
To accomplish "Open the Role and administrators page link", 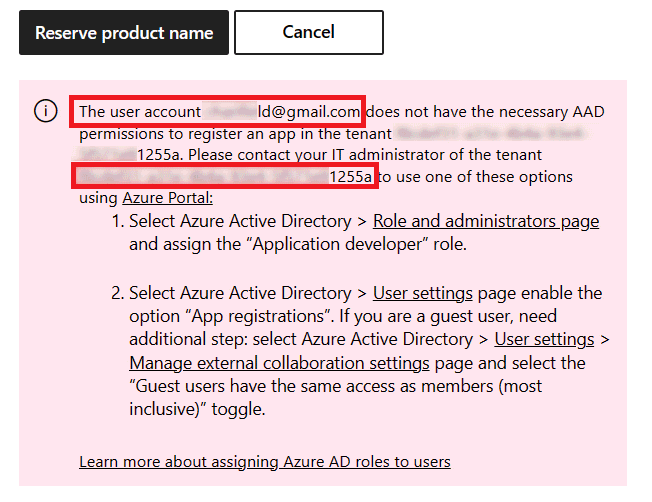I will point(486,221).
